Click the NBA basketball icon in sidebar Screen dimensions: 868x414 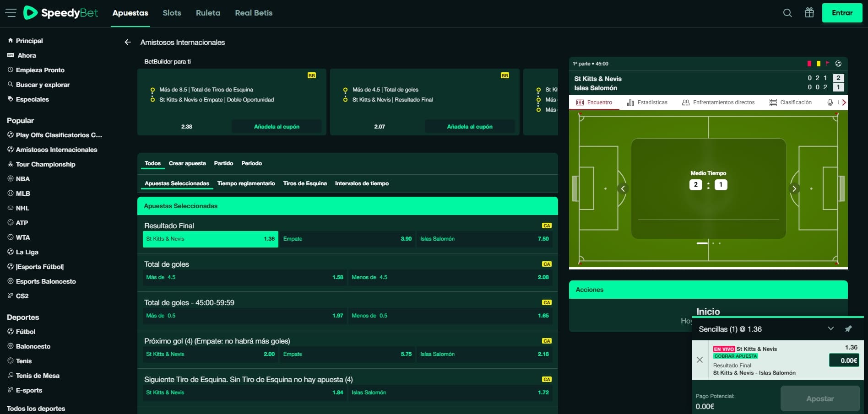pos(10,179)
